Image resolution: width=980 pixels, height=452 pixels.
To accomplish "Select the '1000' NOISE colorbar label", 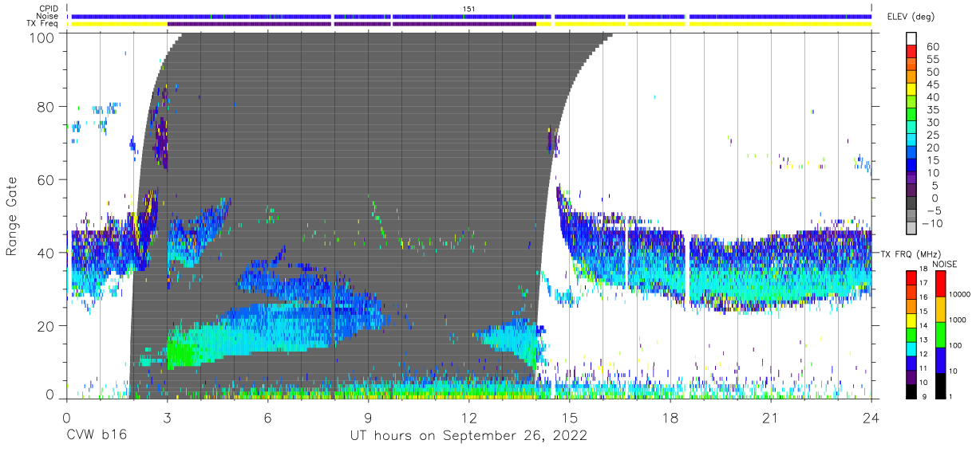I will pyautogui.click(x=957, y=320).
